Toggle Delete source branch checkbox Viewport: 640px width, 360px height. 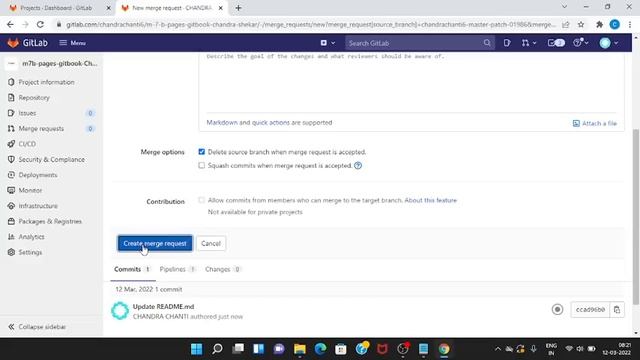pyautogui.click(x=202, y=152)
